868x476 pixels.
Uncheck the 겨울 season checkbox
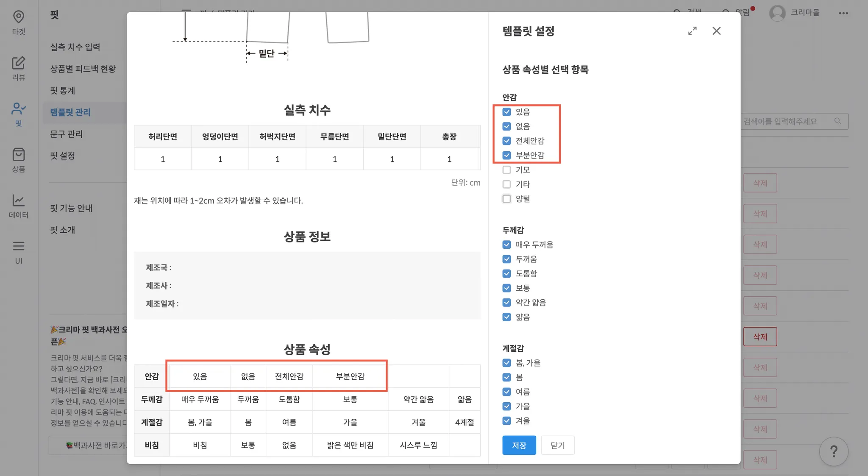point(506,421)
